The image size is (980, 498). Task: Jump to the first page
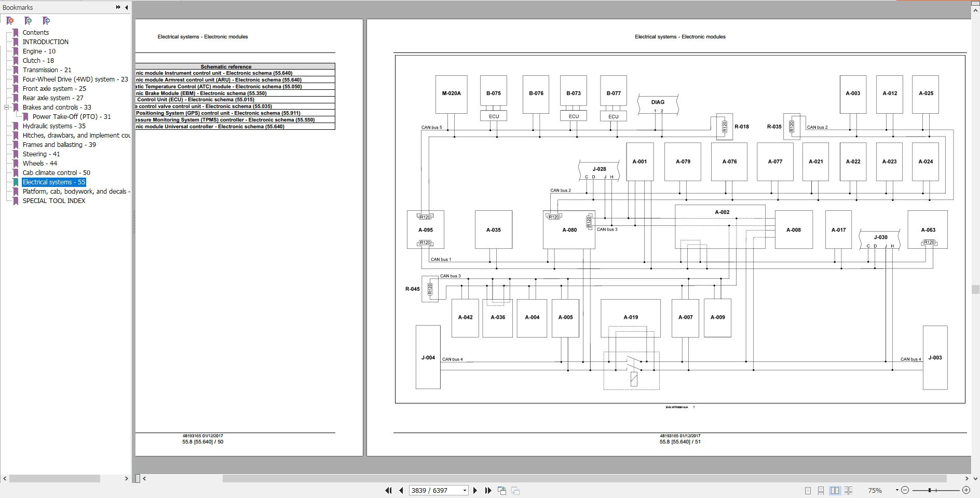click(388, 490)
